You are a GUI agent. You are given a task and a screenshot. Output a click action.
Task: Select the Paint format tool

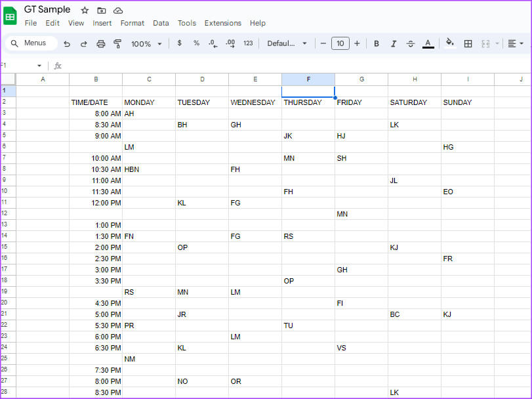[x=117, y=44]
